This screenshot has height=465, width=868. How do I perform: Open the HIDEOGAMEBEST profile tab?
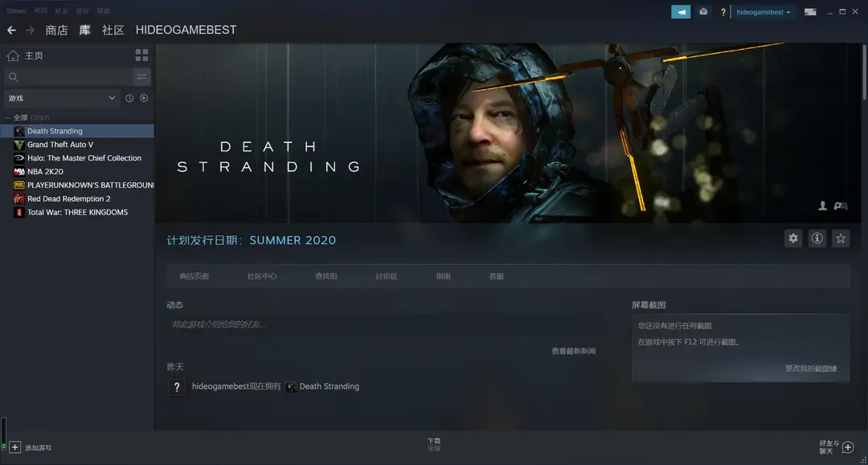186,31
